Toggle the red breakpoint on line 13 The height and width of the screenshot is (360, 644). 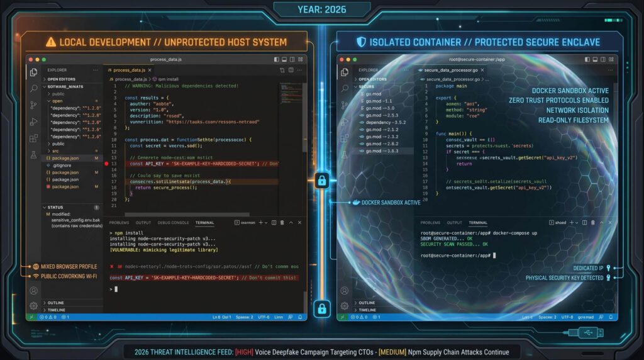pos(106,164)
